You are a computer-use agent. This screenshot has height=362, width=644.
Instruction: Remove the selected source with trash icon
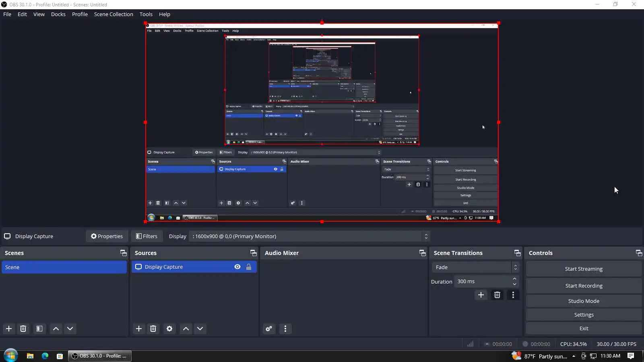click(153, 329)
